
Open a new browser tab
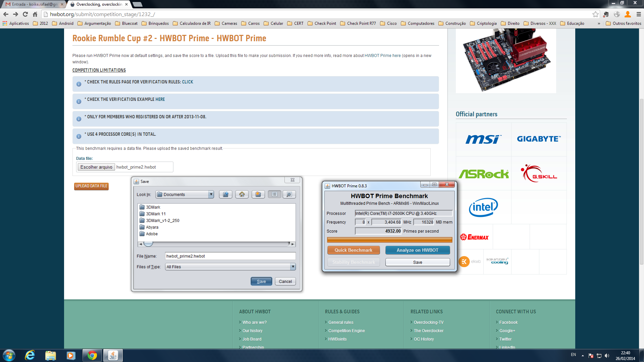tap(138, 4)
